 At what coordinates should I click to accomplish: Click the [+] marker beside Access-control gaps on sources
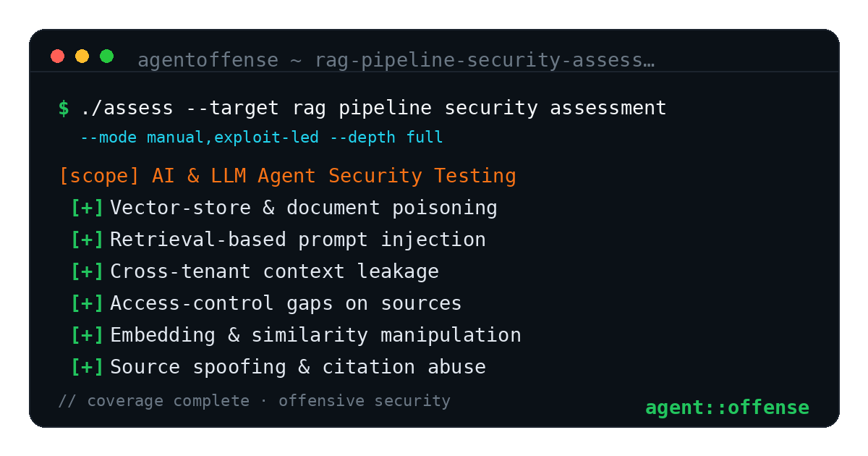[x=88, y=303]
